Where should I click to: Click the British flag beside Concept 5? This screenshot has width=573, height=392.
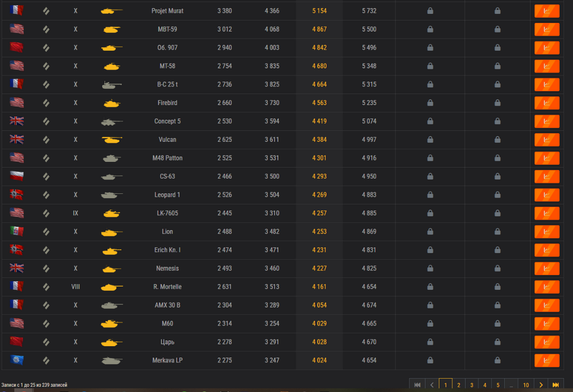(x=17, y=121)
